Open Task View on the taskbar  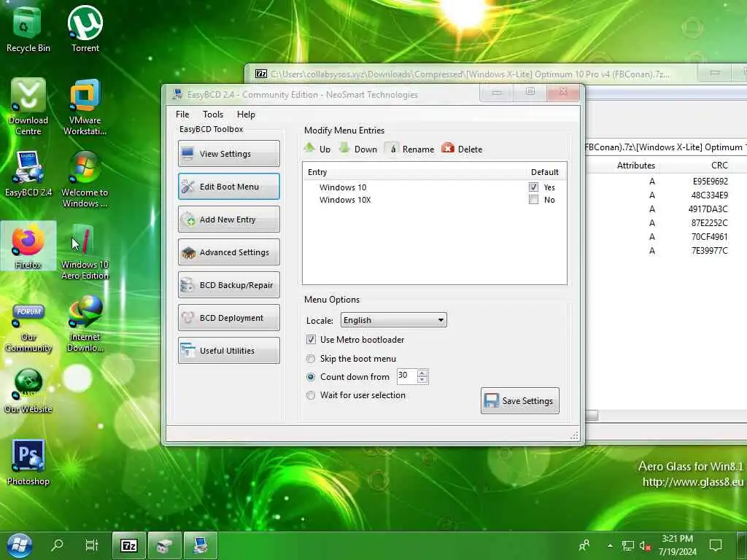(91, 545)
